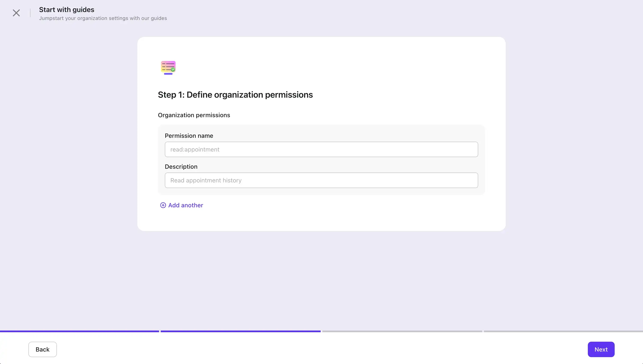
Task: Click the second purple progress segment
Action: tap(241, 331)
